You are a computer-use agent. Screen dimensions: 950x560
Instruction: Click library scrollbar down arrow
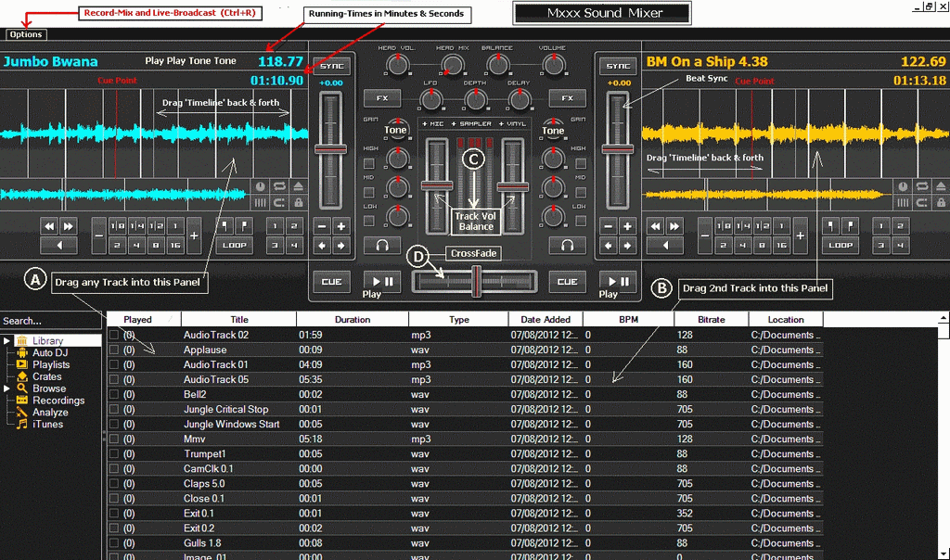(x=944, y=554)
